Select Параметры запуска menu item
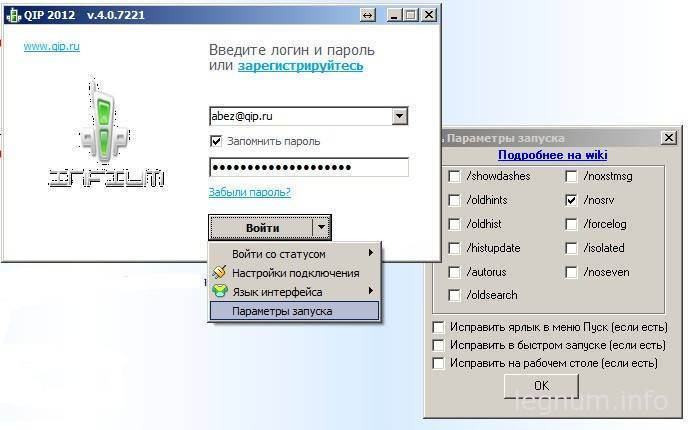 click(294, 311)
